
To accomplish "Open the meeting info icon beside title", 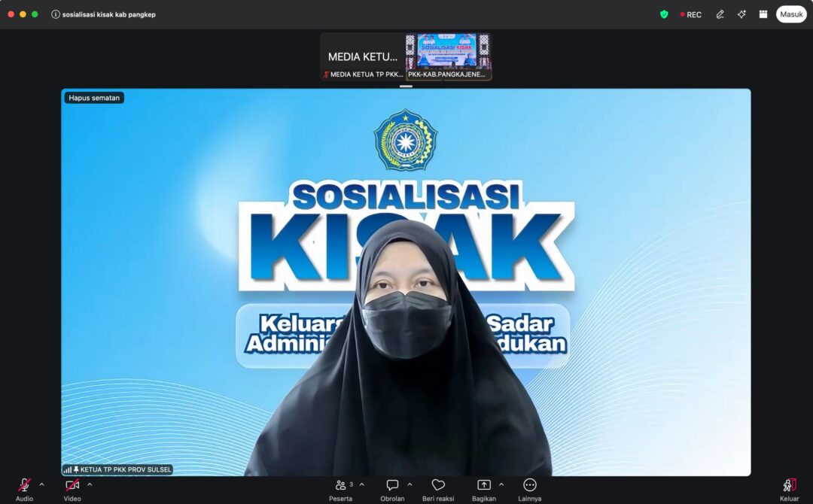I will (x=56, y=14).
